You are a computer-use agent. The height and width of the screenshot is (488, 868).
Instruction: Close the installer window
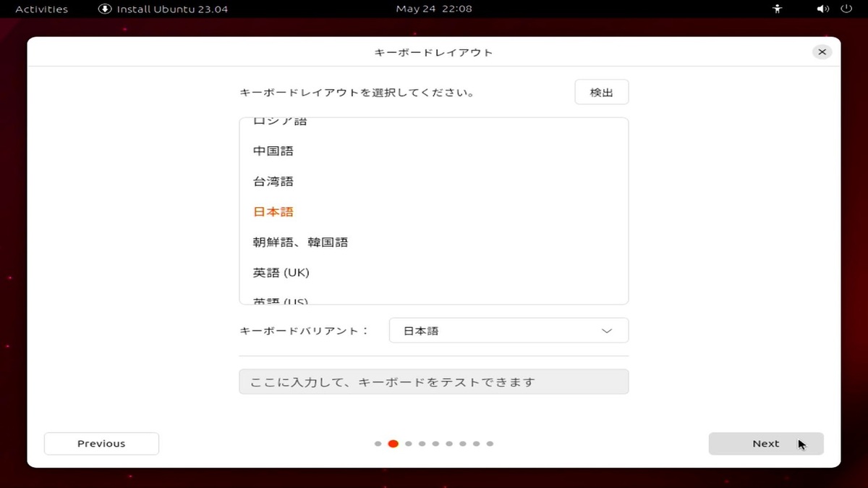pyautogui.click(x=822, y=52)
